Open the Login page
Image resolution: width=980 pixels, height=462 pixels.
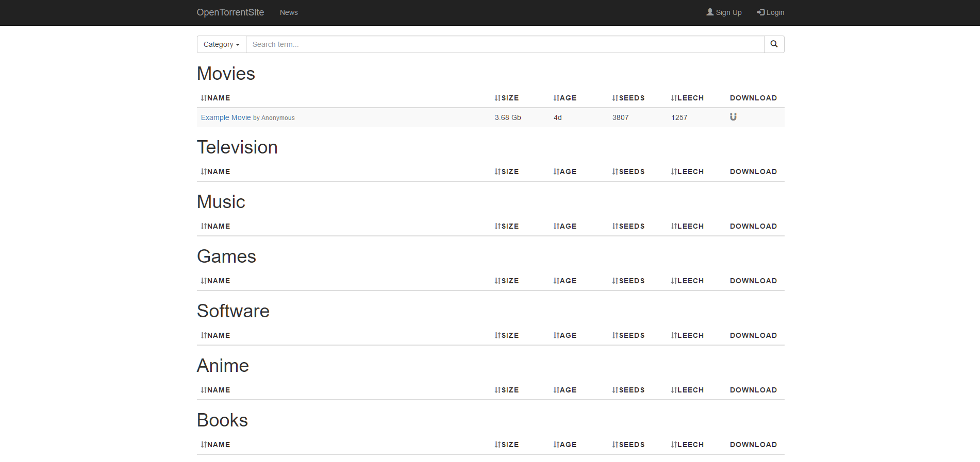click(x=770, y=12)
